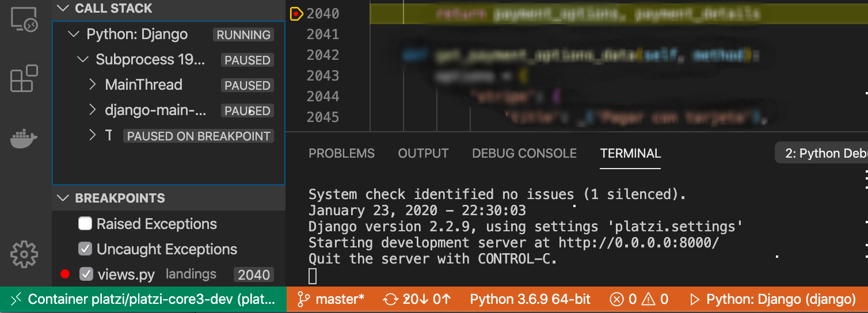
Task: Expand the MainThread call stack entry
Action: (x=93, y=85)
